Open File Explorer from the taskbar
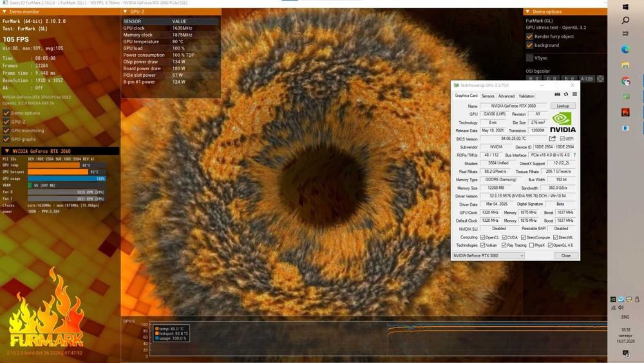This screenshot has width=644, height=363. pos(625,65)
